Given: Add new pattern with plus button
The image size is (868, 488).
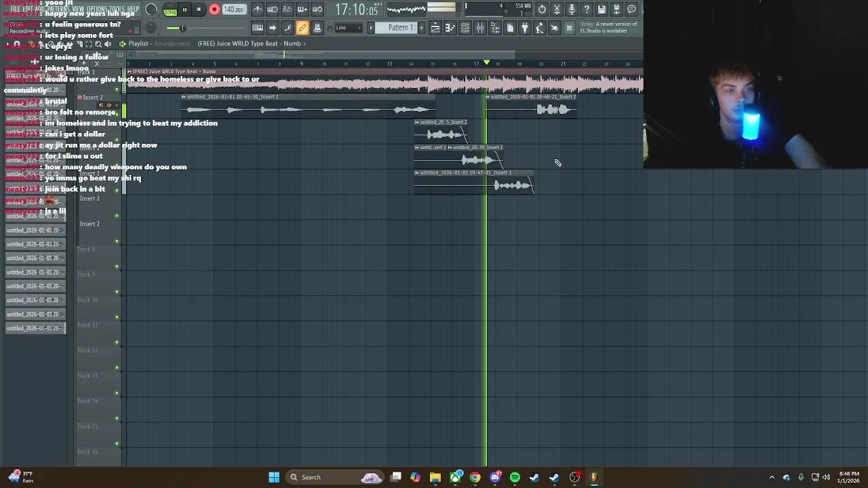Looking at the screenshot, I should [421, 28].
